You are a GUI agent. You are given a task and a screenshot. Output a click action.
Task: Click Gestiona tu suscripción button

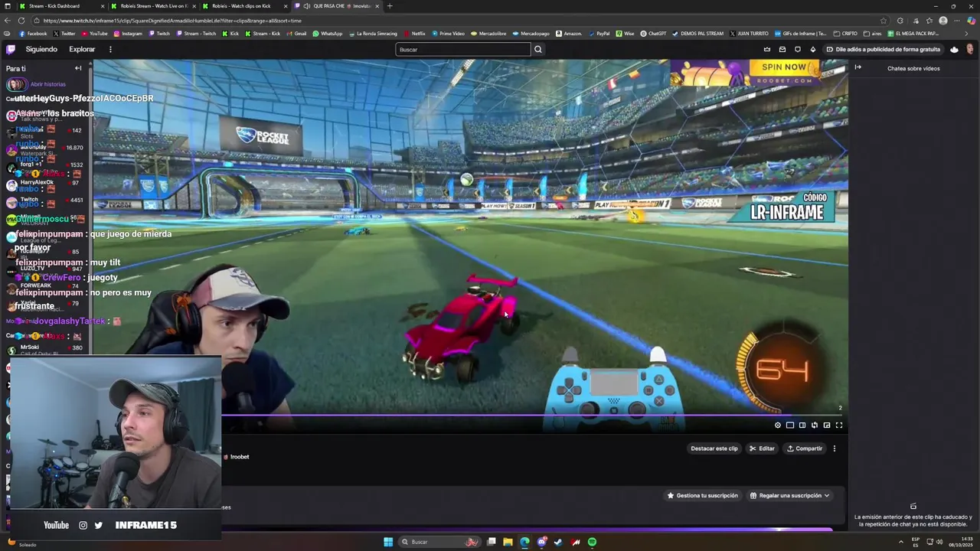point(703,496)
